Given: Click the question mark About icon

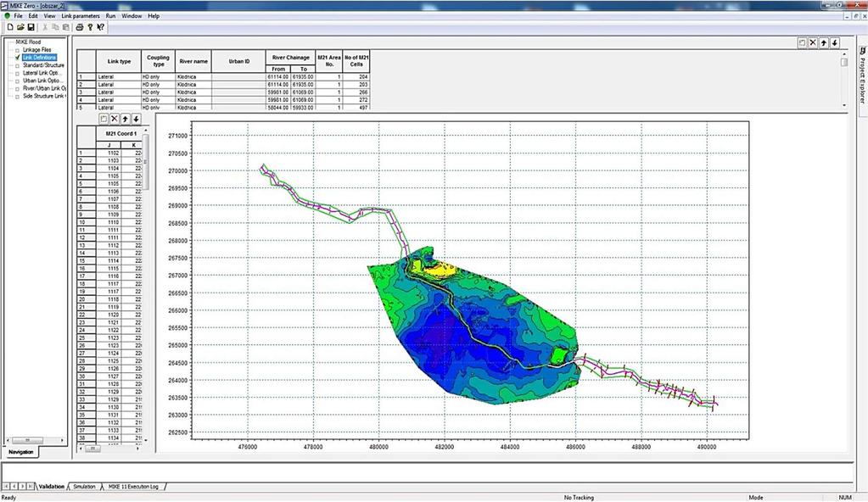Looking at the screenshot, I should point(90,27).
